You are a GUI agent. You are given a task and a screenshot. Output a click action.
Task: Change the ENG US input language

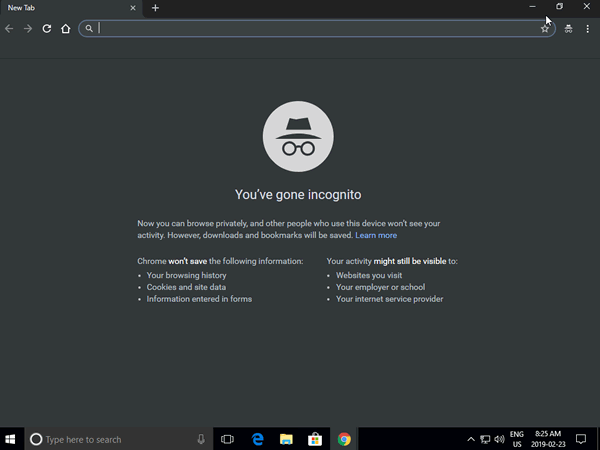pos(517,439)
